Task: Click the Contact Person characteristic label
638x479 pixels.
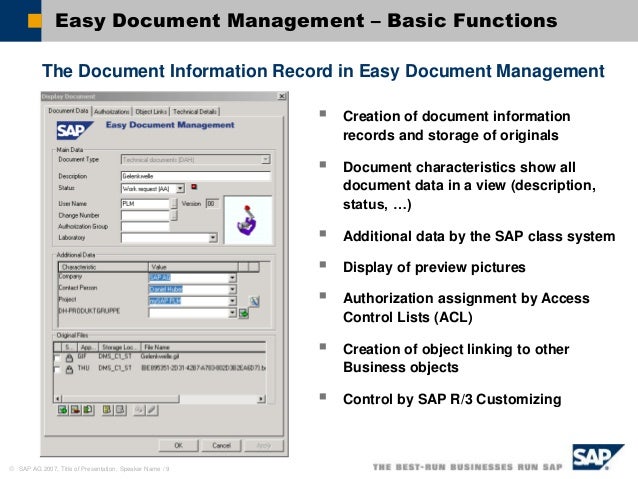Action: (78, 288)
